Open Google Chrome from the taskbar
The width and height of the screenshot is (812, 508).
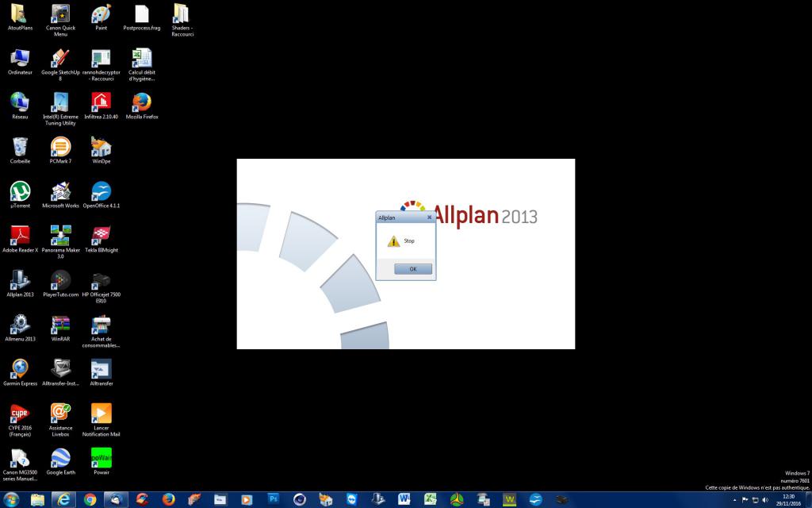90,500
